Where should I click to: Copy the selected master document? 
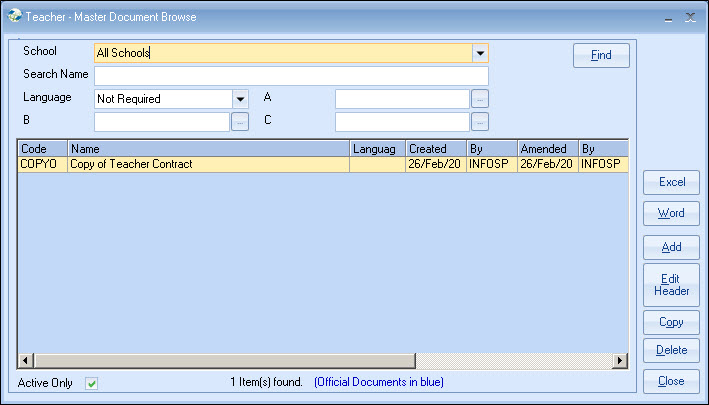[671, 322]
